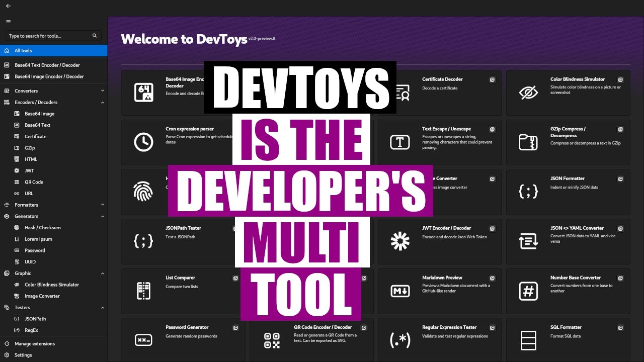
Task: Click the JSONPath Tester icon
Action: pyautogui.click(x=143, y=241)
